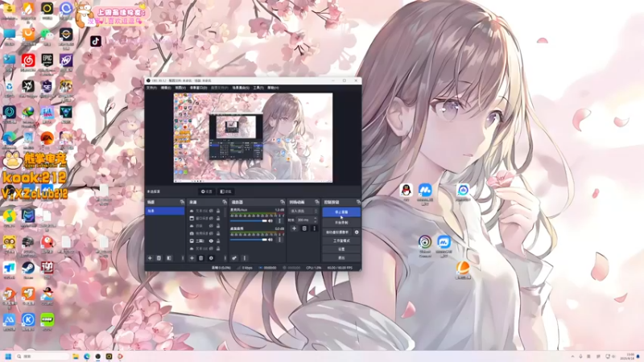
Task: Open the 场景集合(S) Scene Collection menu
Action: [x=241, y=88]
